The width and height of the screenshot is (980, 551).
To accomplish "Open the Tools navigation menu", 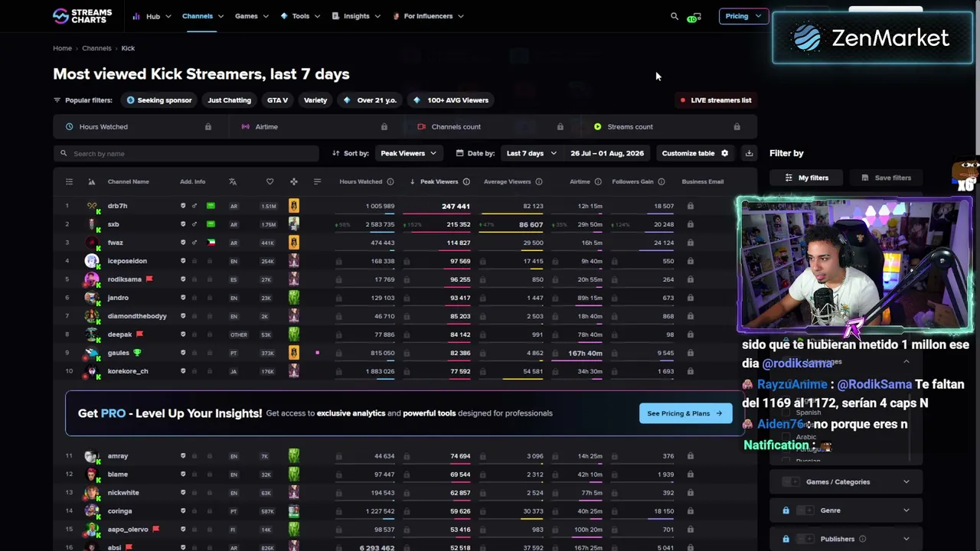I will [300, 16].
